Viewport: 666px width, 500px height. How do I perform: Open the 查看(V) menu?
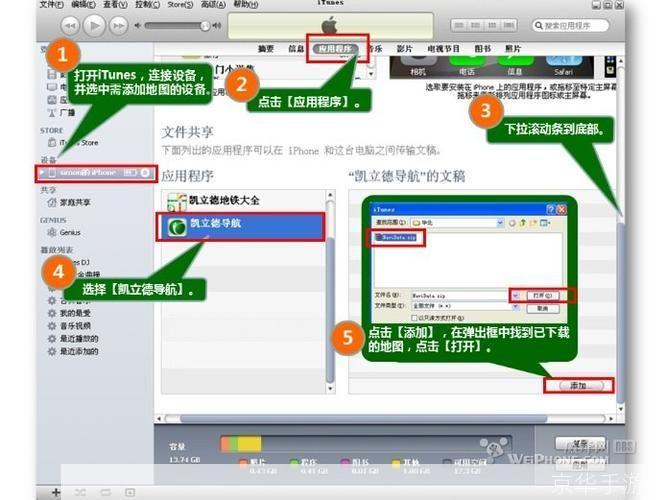115,5
